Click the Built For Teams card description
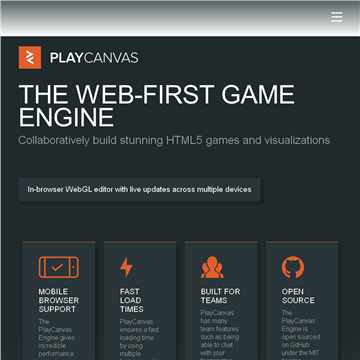This screenshot has width=360, height=360. click(220, 334)
